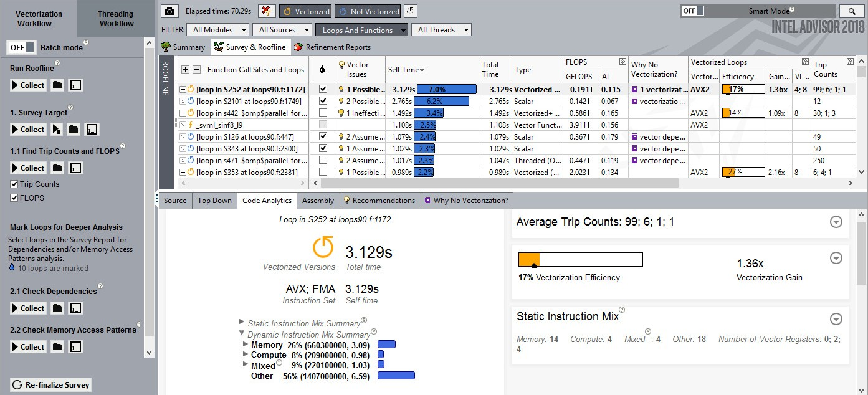The image size is (868, 395).
Task: Click the camera snapshot icon
Action: pos(169,11)
